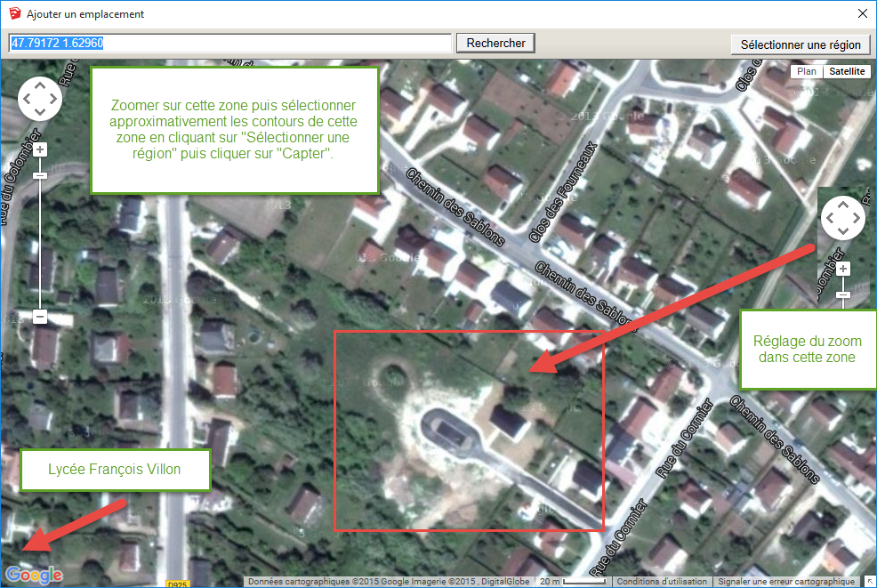
Task: Click the SketchUp icon in title bar
Action: [12, 14]
